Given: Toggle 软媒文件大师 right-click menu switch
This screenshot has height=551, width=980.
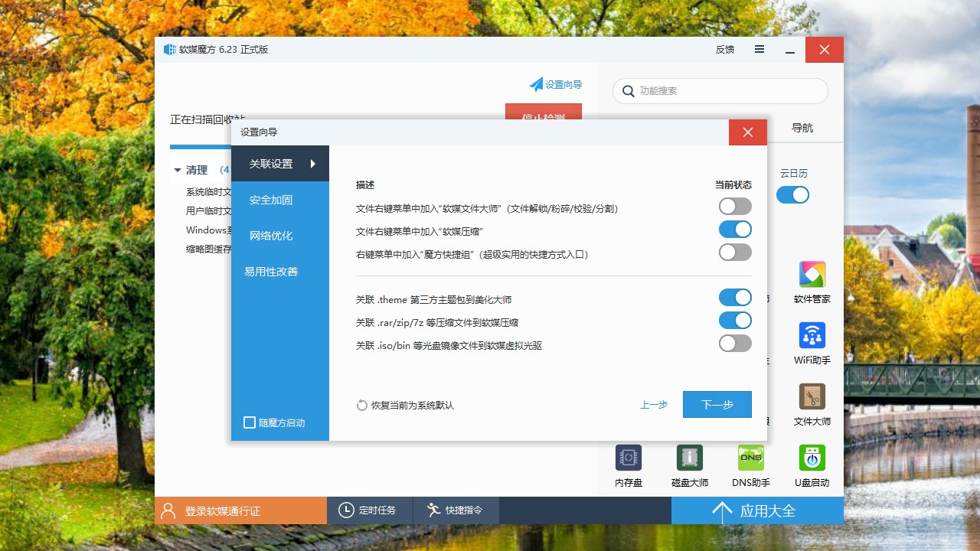Looking at the screenshot, I should pos(735,207).
